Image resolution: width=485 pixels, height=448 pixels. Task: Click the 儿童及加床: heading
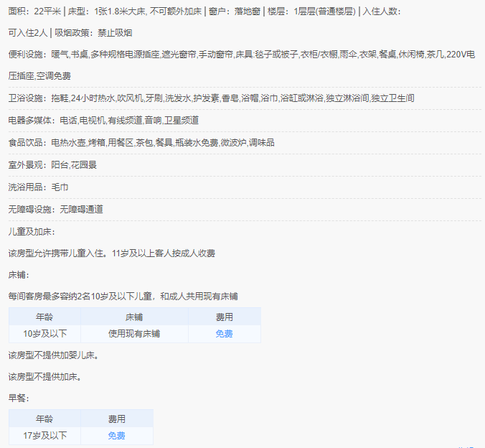click(x=32, y=232)
